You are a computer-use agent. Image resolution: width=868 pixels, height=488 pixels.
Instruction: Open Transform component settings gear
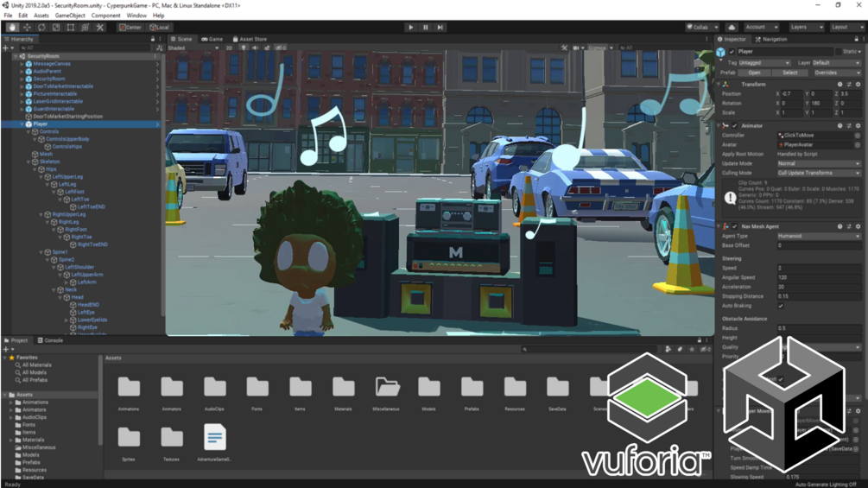coord(858,84)
